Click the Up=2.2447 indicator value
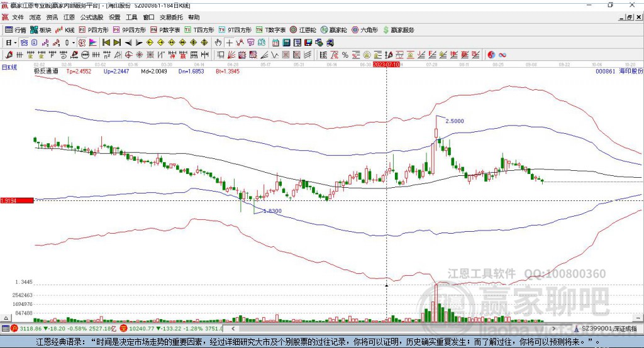 click(x=116, y=71)
